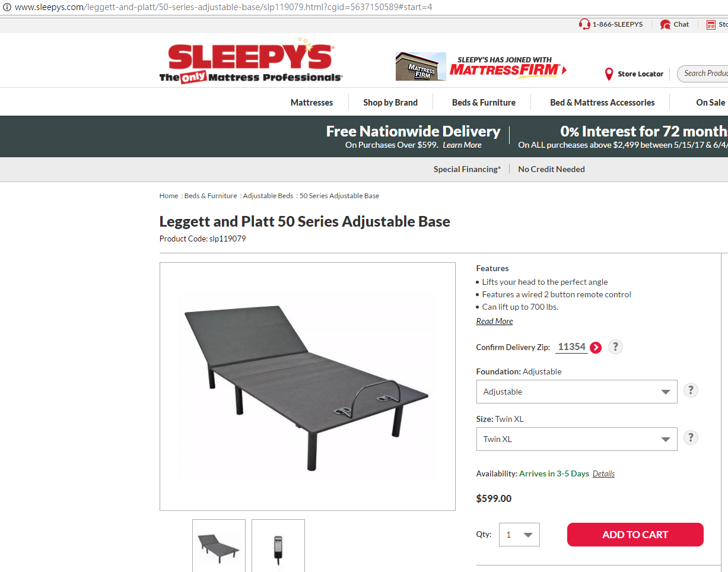This screenshot has height=572, width=728.
Task: Click the Sleepy's logo
Action: click(250, 61)
